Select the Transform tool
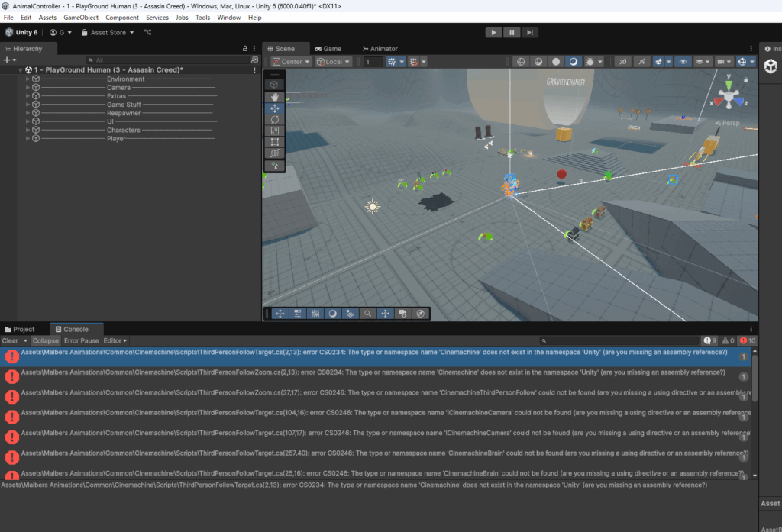Viewport: 782px width, 532px height. (275, 153)
